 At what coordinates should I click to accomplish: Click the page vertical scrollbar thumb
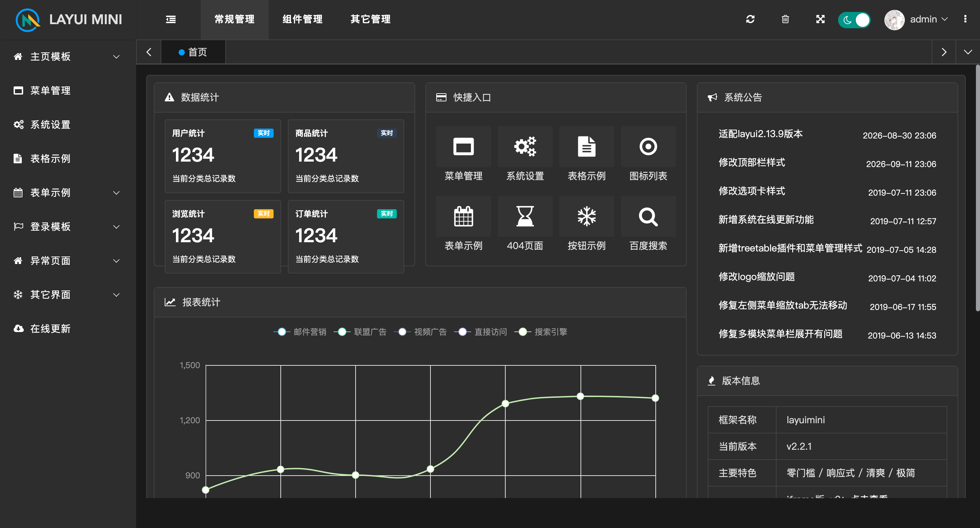(977, 188)
